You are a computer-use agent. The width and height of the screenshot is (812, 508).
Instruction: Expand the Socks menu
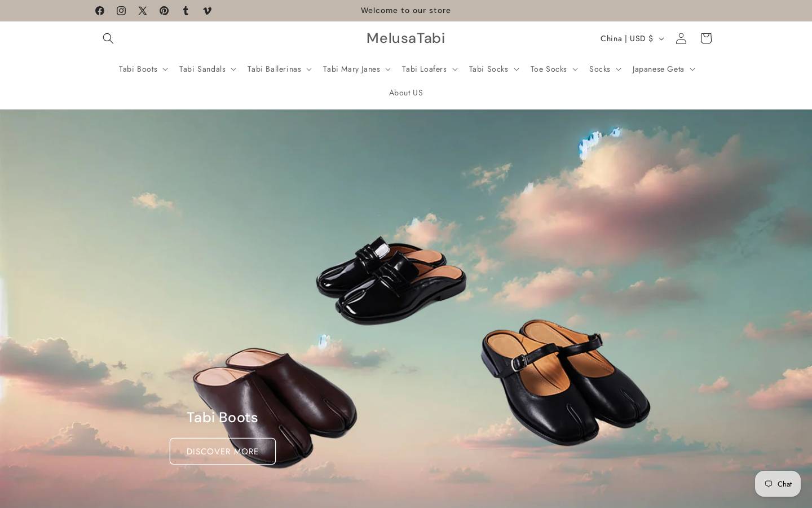point(605,69)
